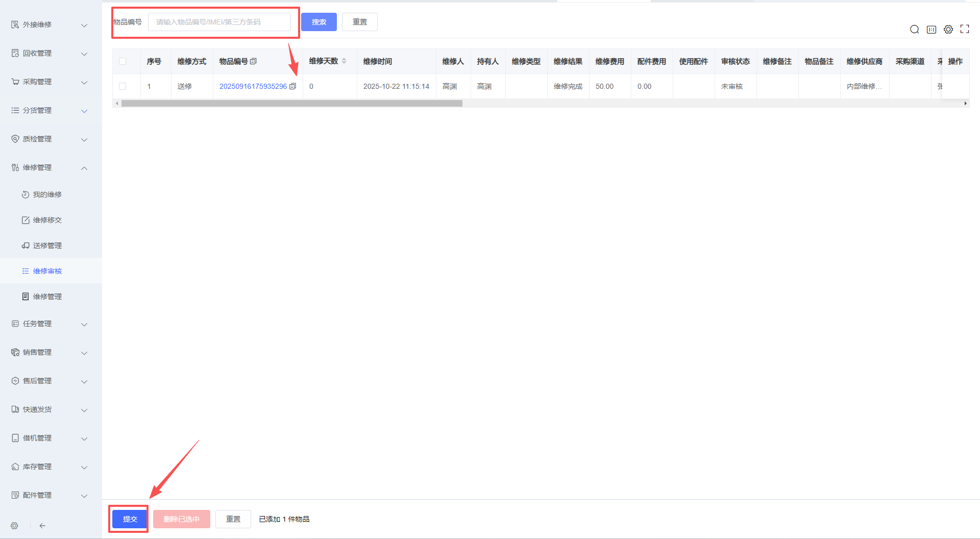The height and width of the screenshot is (539, 980).
Task: Click the column display icon beside magnifier
Action: (931, 30)
